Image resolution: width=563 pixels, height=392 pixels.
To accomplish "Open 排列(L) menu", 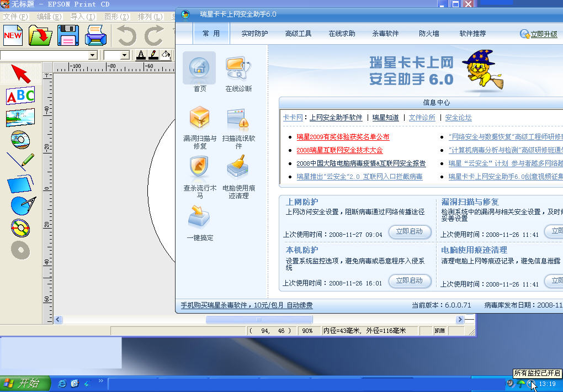I will tap(151, 17).
